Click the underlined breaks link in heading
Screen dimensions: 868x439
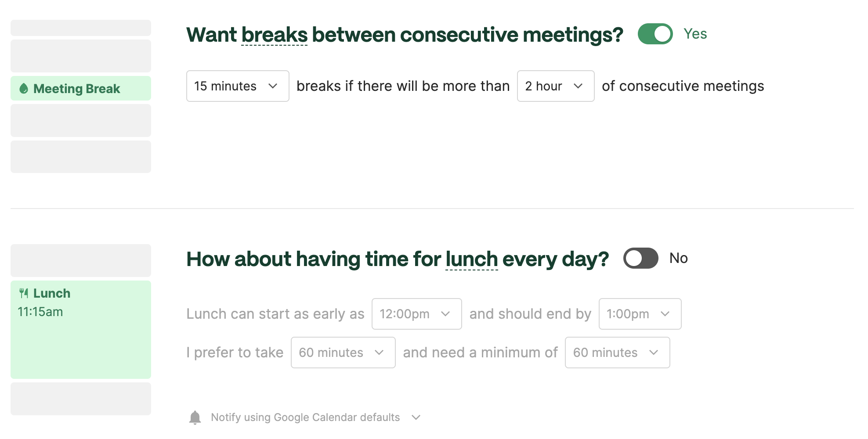pos(275,35)
